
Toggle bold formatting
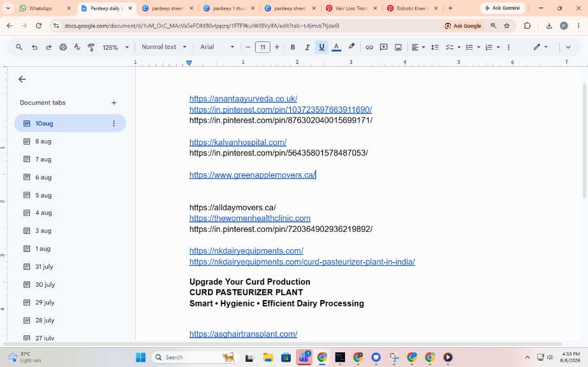coord(293,47)
